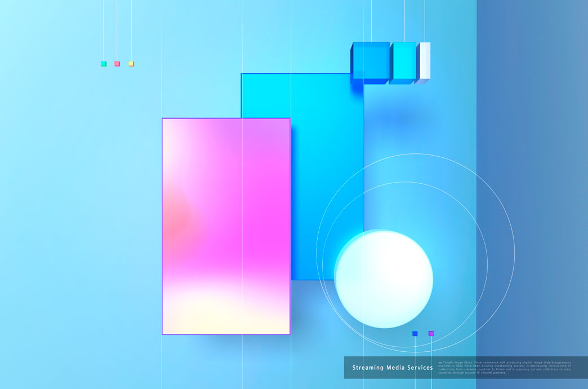Click the small description paragraph in the caption
Screen dimensions: 588x389
(504, 368)
